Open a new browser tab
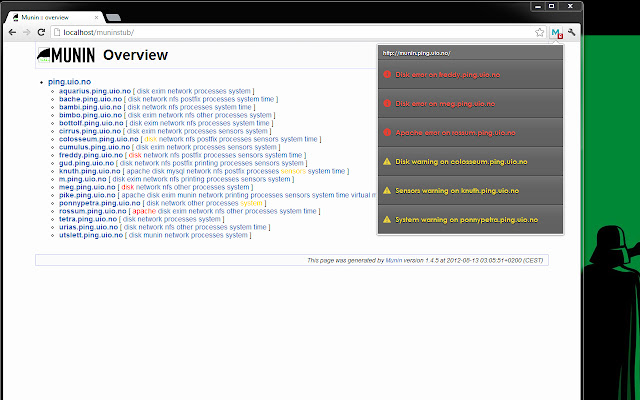Image resolution: width=640 pixels, height=400 pixels. [113, 18]
